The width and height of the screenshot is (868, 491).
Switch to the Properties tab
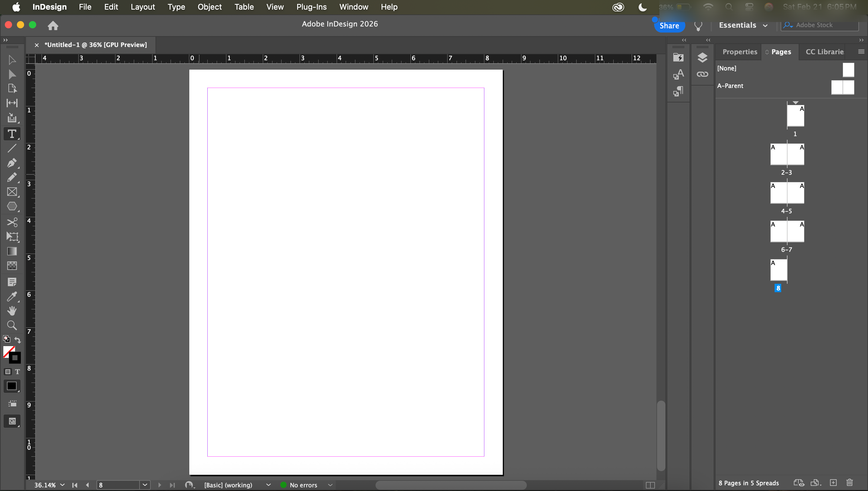740,52
